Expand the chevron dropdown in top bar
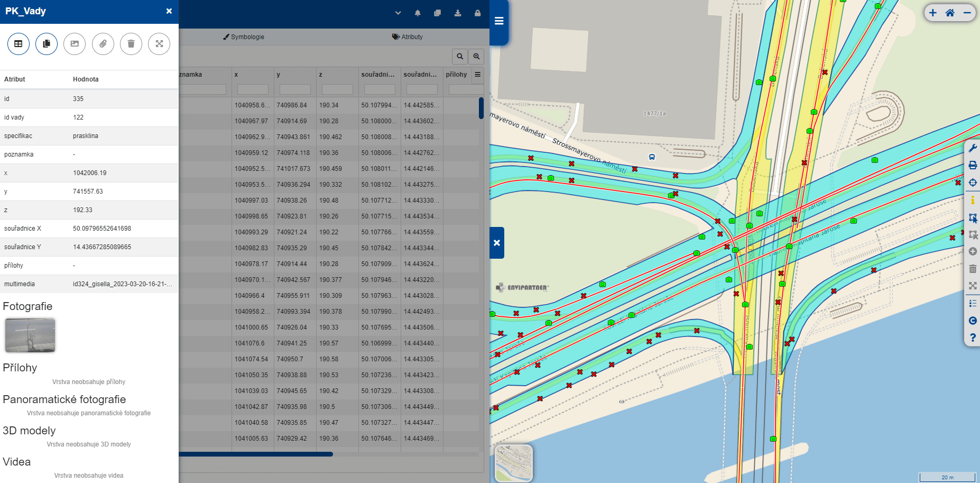This screenshot has height=483, width=980. (398, 13)
